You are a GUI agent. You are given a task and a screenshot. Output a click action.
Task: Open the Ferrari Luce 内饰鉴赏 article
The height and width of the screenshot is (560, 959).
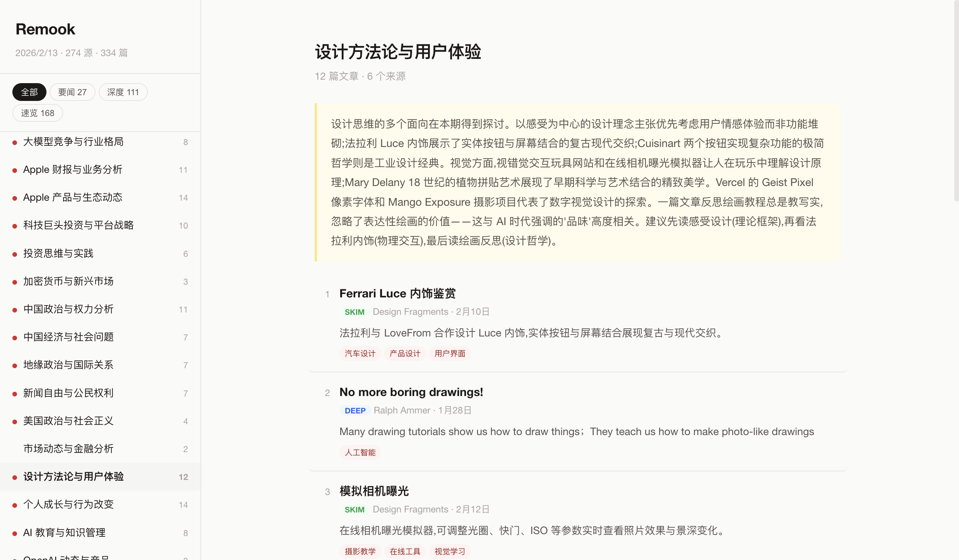click(397, 294)
